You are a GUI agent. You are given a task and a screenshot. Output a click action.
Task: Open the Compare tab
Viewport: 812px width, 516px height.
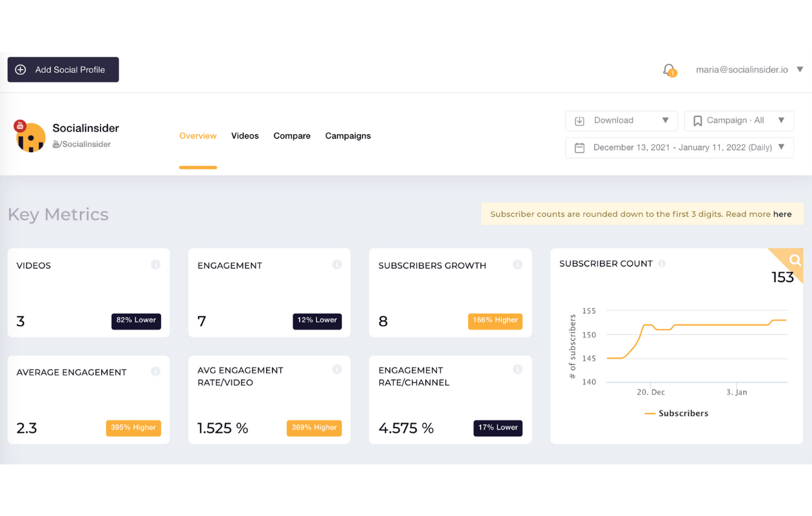point(292,136)
